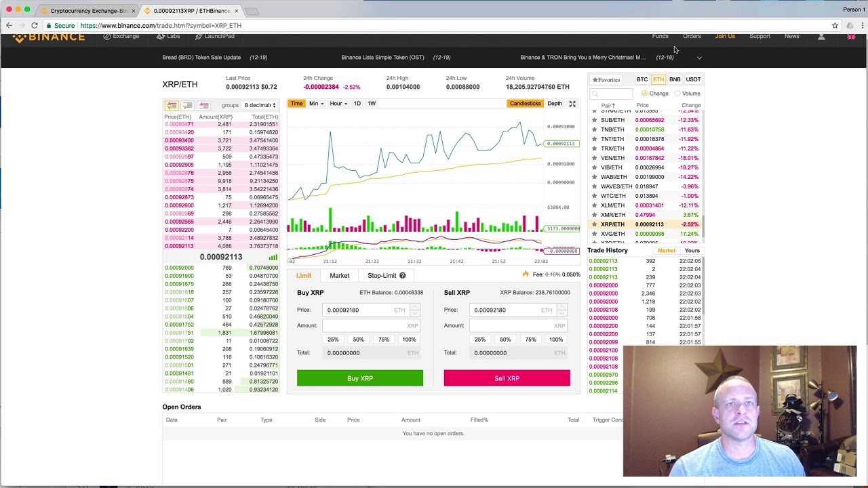Viewport: 868px width, 488px height.
Task: Select the 1D chart interval
Action: pos(357,104)
